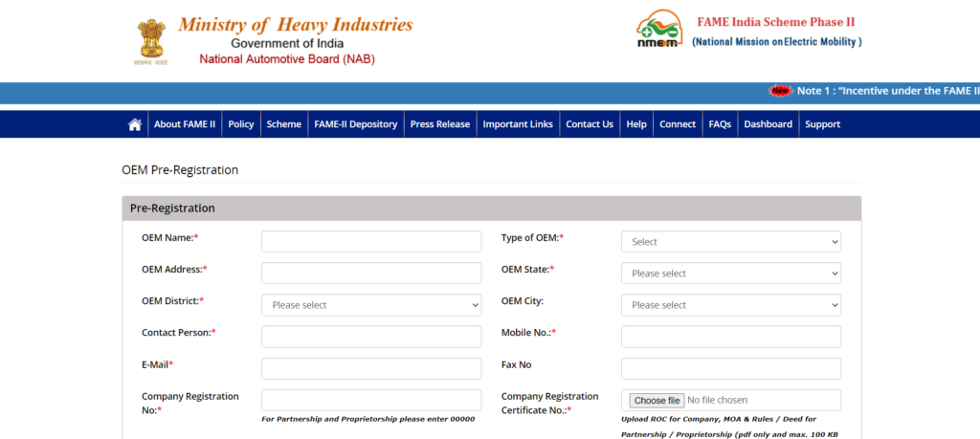Open the OEM District dropdown
Image resolution: width=980 pixels, height=439 pixels.
point(371,305)
